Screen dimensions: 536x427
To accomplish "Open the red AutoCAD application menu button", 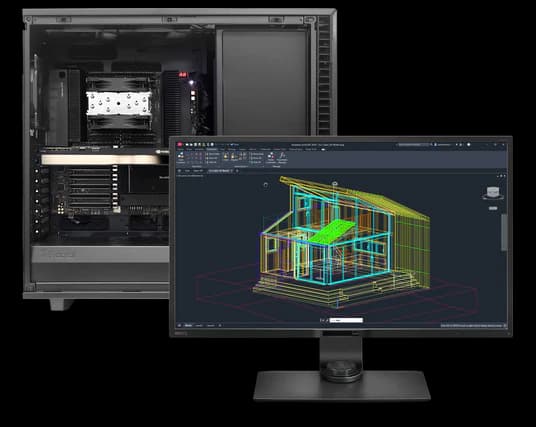I will click(x=180, y=145).
